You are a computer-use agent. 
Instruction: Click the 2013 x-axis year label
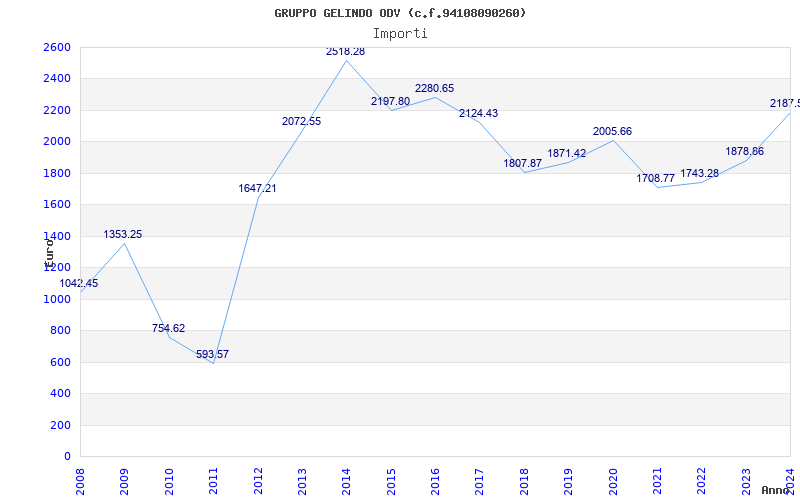[x=302, y=481]
